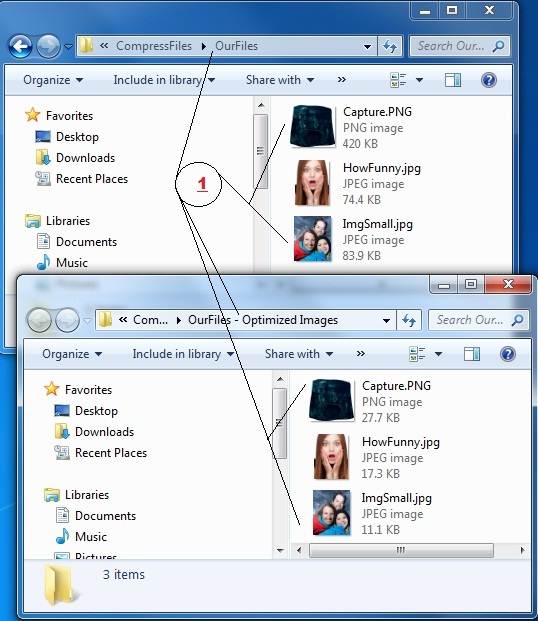This screenshot has height=621, width=538.
Task: Click folder icon in Optimized Images address bar
Action: (105, 320)
